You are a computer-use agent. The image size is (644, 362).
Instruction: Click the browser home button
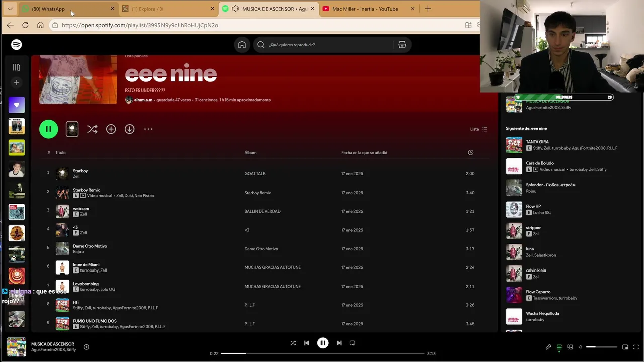coord(40,25)
